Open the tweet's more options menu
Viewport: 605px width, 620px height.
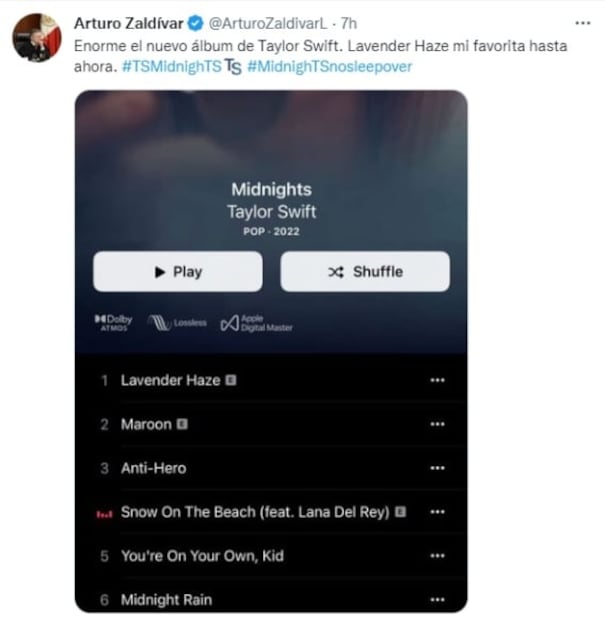point(583,21)
